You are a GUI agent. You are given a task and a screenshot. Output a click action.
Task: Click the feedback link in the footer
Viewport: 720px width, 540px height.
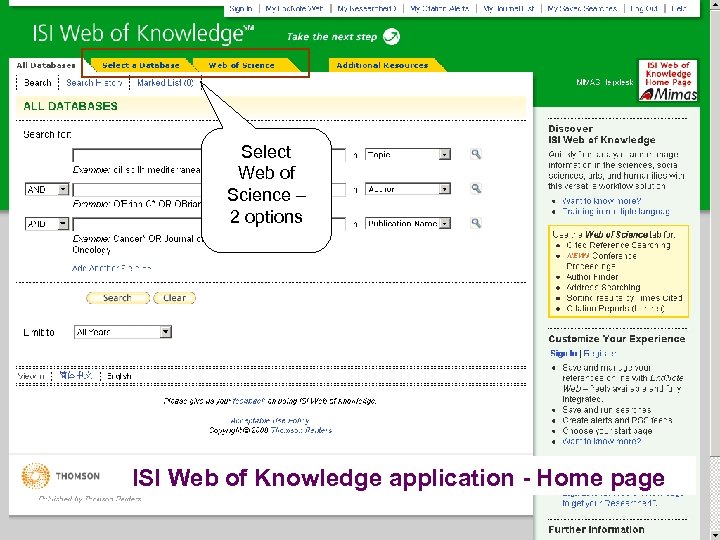click(x=248, y=401)
